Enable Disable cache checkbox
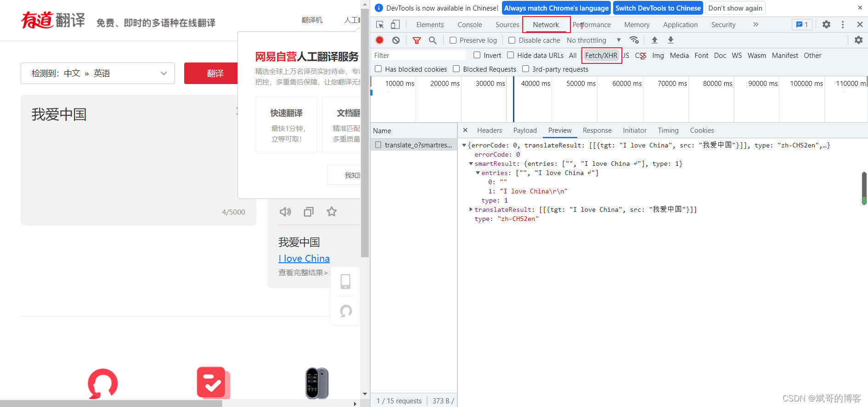 (x=512, y=40)
